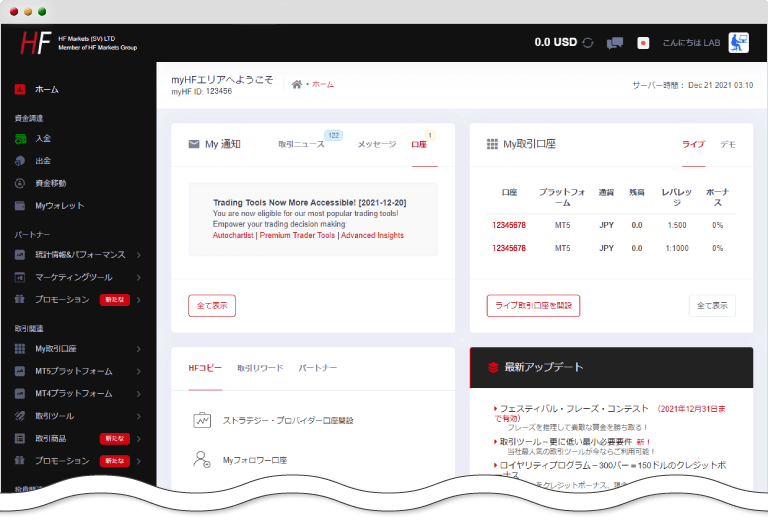Open ホーム in the sidebar
This screenshot has width=768, height=521.
[47, 89]
